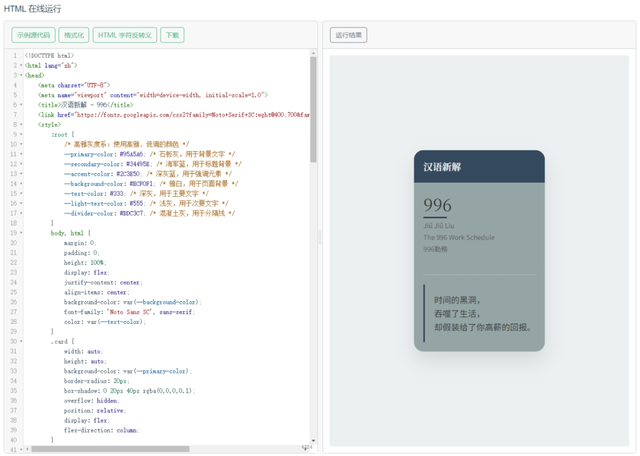Click line number 29 in the gutter

(x=13, y=331)
